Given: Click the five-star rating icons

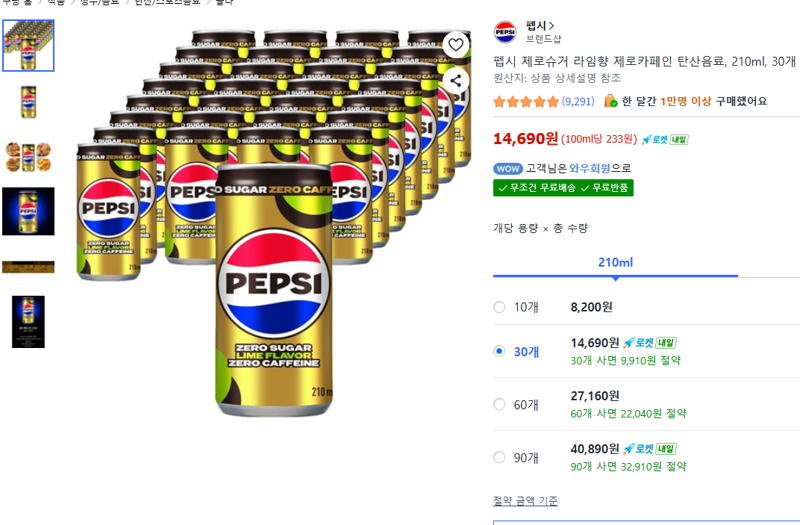Looking at the screenshot, I should pos(526,102).
